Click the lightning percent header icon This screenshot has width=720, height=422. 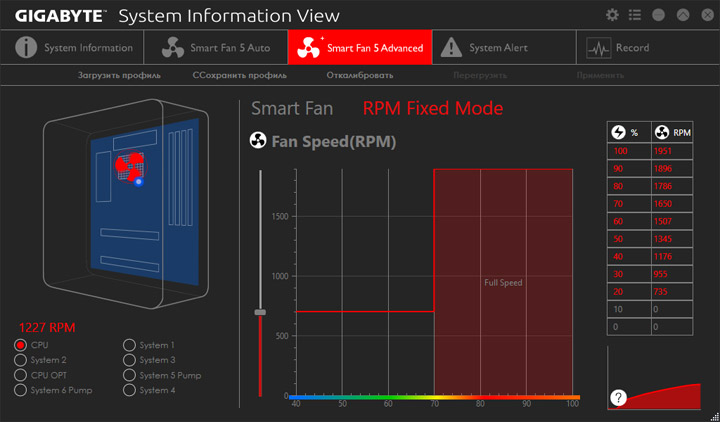(619, 132)
